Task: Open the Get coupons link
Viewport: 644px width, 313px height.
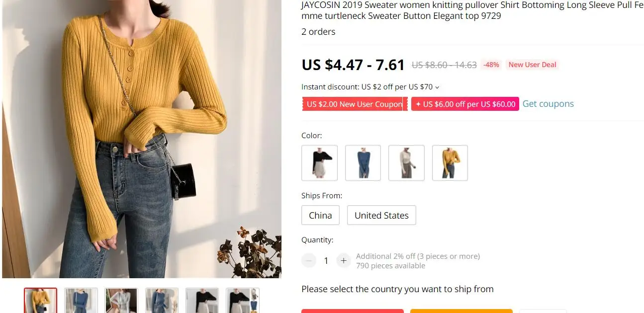Action: [548, 104]
